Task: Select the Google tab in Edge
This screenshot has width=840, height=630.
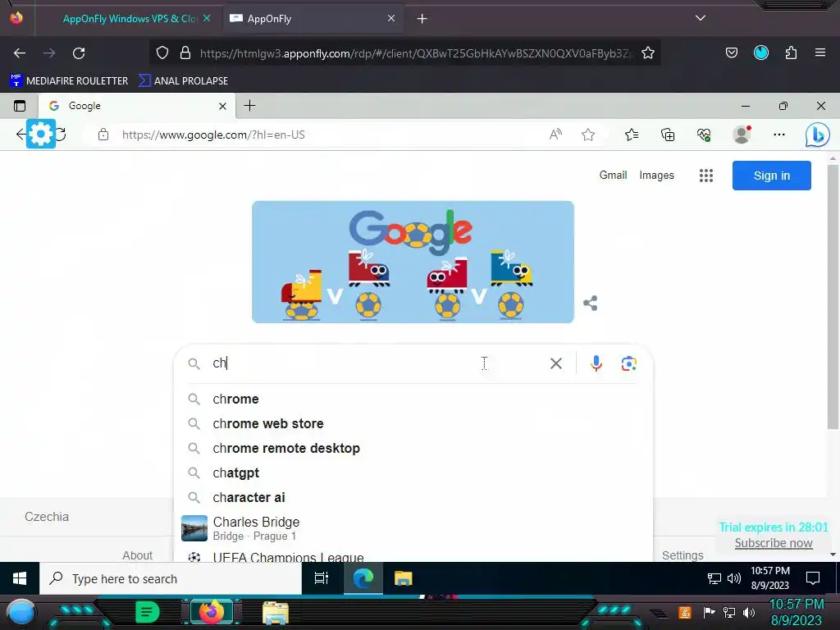Action: tap(137, 106)
